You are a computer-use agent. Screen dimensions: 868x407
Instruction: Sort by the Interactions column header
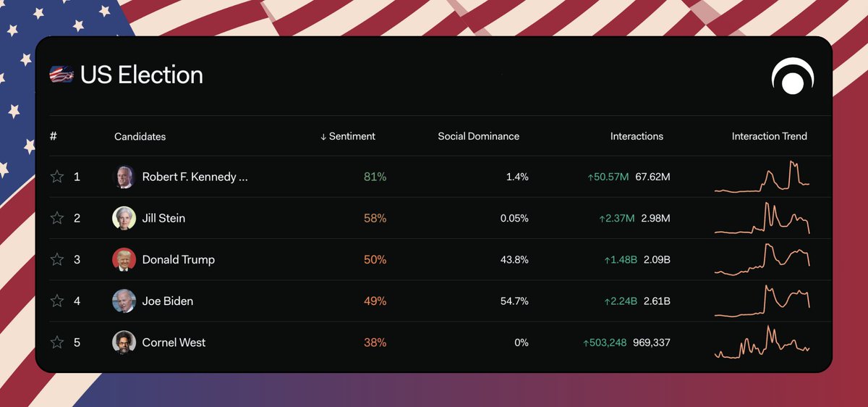(637, 136)
